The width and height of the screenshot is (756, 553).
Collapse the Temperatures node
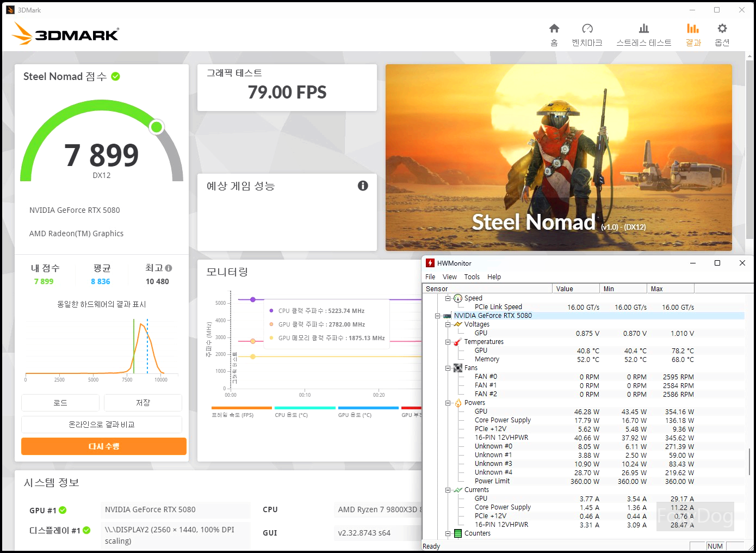tap(448, 342)
